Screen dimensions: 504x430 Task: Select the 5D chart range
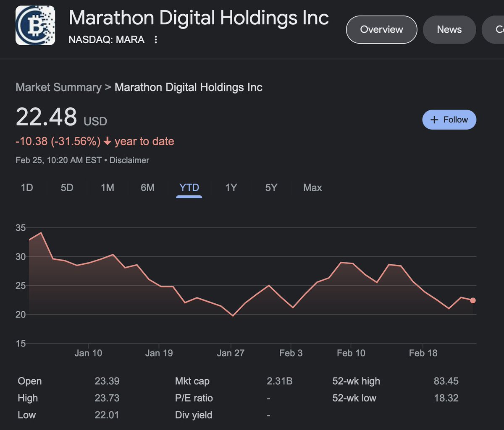[x=67, y=188]
